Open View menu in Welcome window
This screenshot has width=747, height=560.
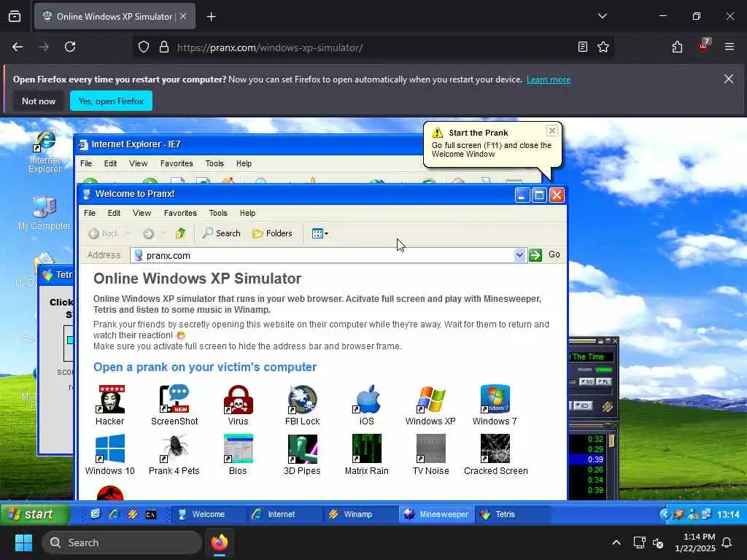click(142, 213)
